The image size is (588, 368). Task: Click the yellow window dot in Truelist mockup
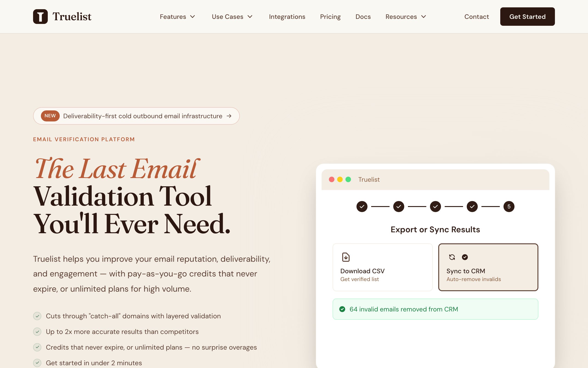(340, 179)
